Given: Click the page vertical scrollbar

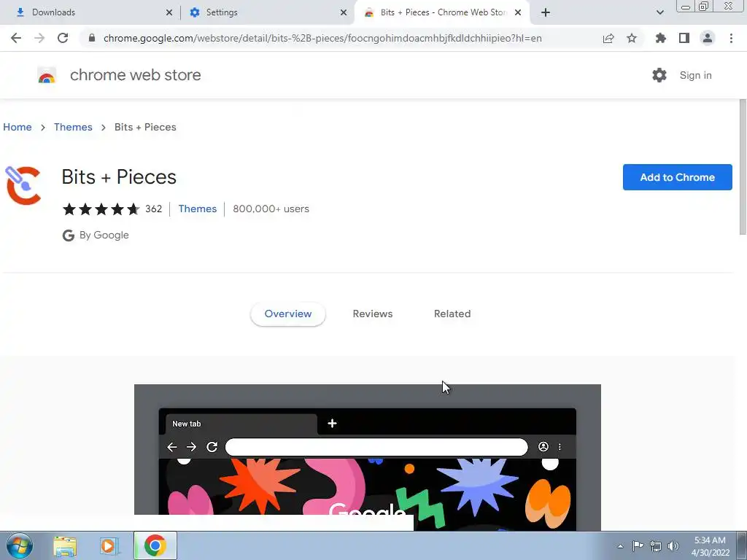Looking at the screenshot, I should [743, 167].
